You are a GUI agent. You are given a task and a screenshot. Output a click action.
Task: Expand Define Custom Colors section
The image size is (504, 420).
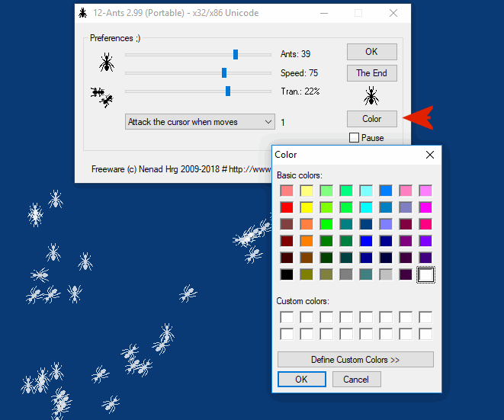[355, 359]
